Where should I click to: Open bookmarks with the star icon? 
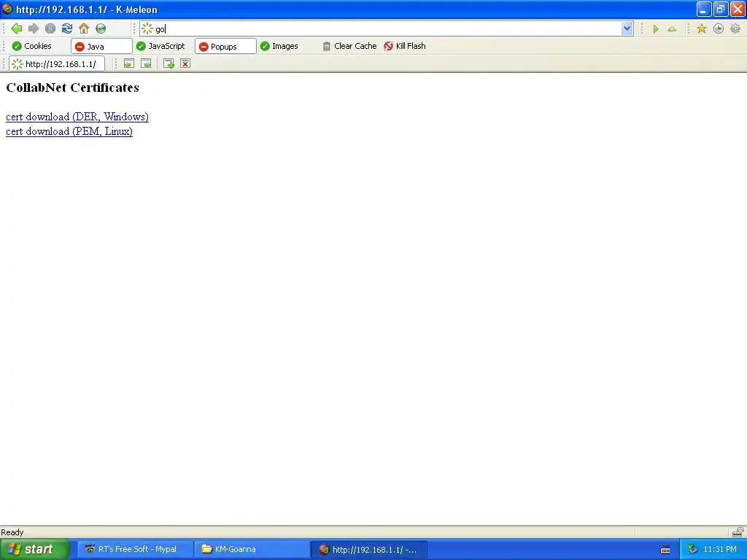(x=701, y=29)
